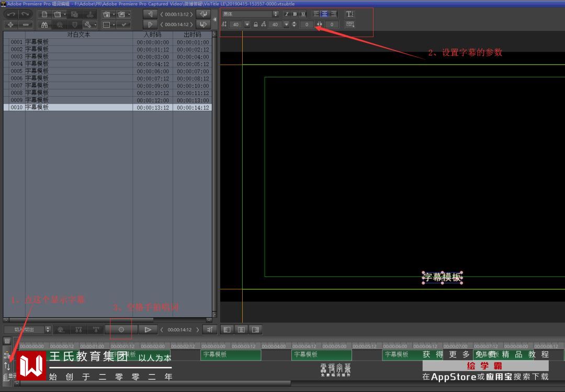Step in-timecode 00:00:13:12 forward
Viewport: 565px width, 392px height.
(x=191, y=15)
